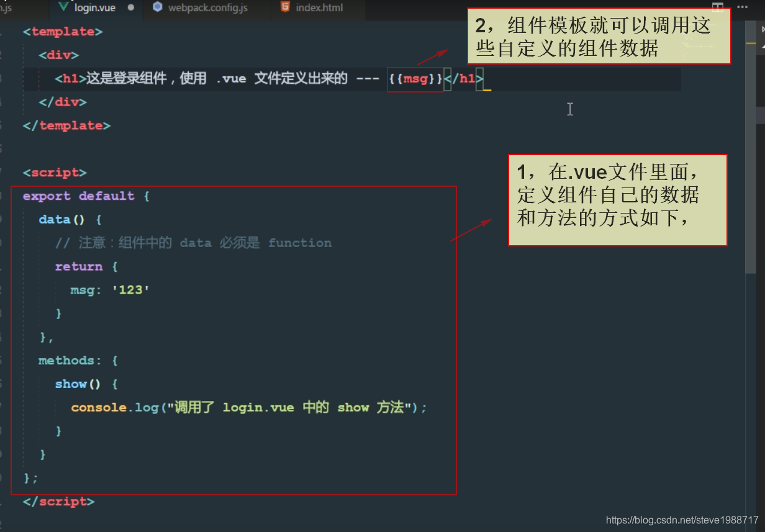Click the webpack icon on webpack.config.js tab
Screen dimensions: 765x532
point(157,7)
